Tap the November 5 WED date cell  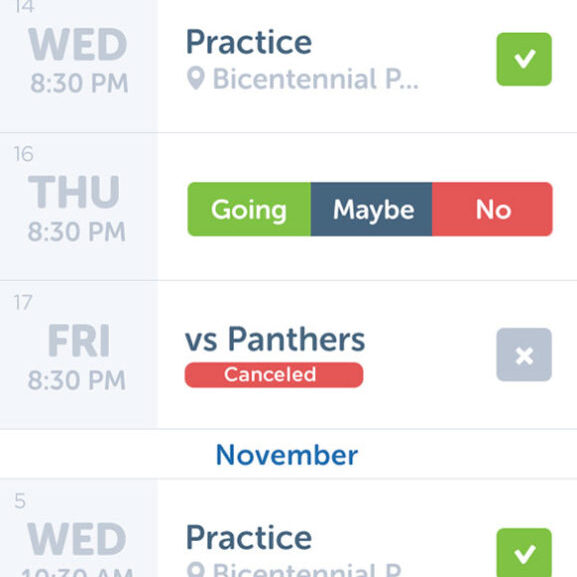pos(79,528)
